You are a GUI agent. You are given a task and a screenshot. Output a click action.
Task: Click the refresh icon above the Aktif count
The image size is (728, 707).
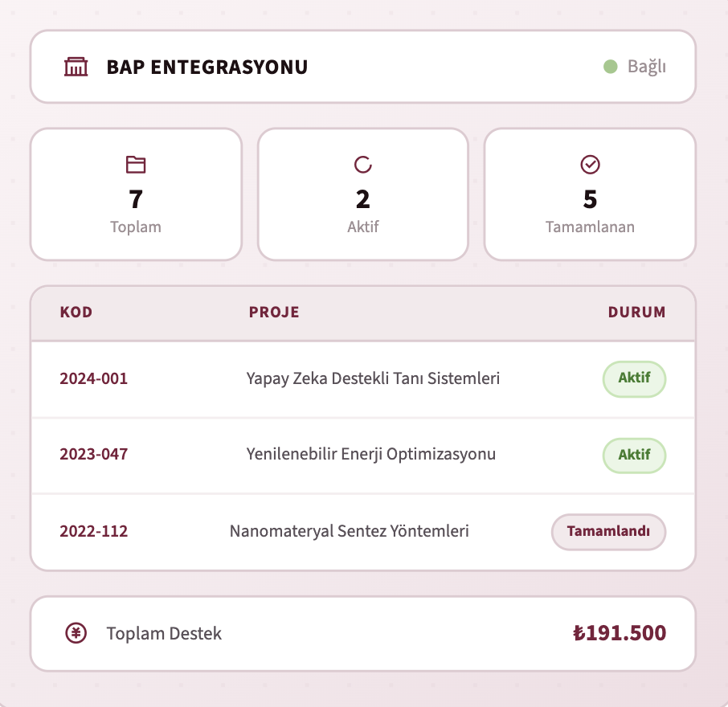click(x=362, y=164)
